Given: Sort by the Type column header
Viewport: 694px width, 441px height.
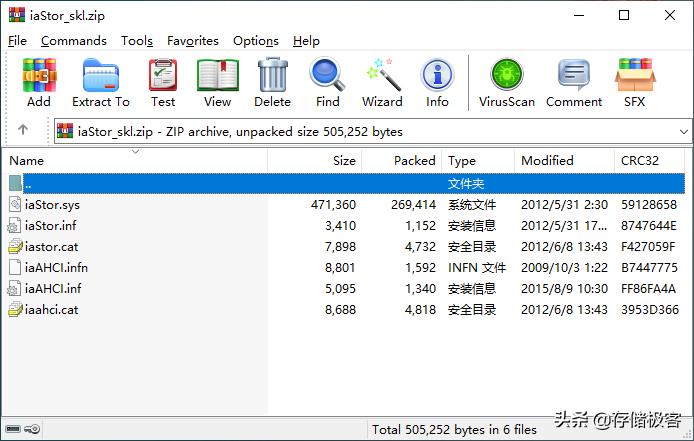Looking at the screenshot, I should coord(478,160).
